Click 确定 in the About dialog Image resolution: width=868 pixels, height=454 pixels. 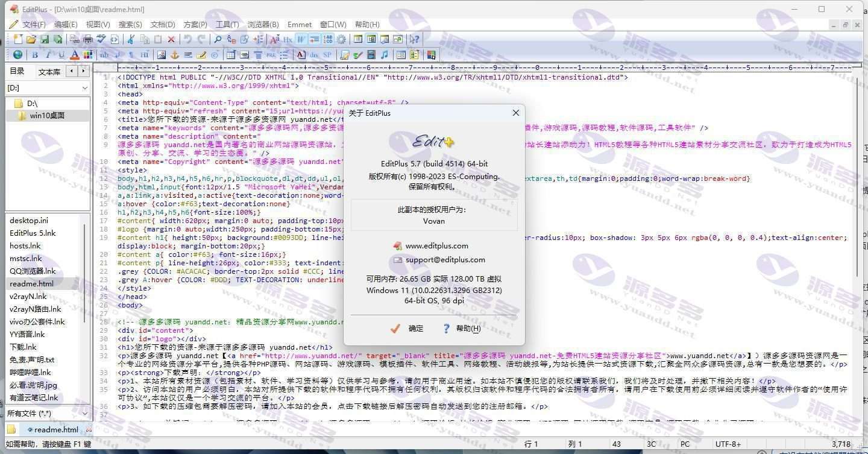pyautogui.click(x=407, y=329)
